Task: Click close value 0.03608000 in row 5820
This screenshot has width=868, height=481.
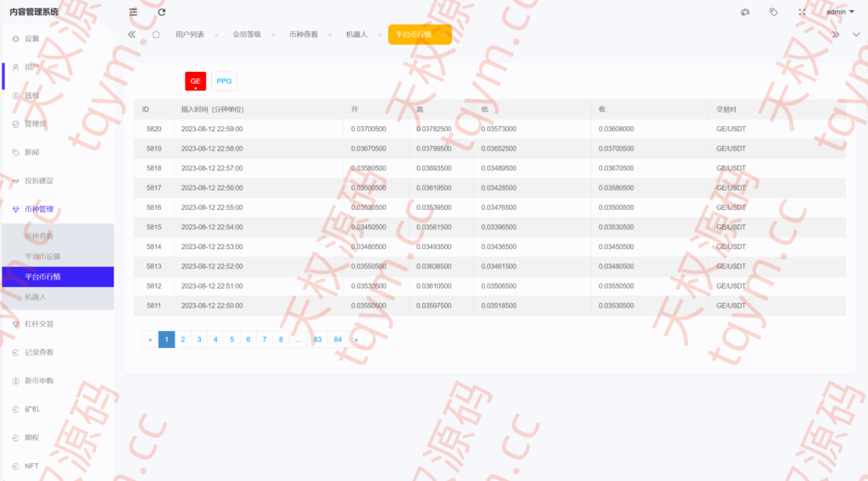Action: click(x=616, y=129)
